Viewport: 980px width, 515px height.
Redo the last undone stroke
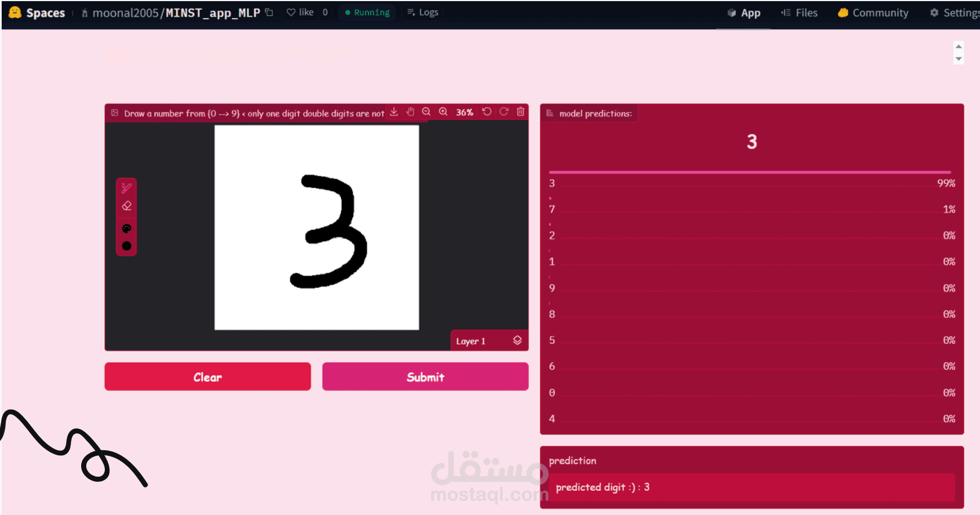[504, 112]
